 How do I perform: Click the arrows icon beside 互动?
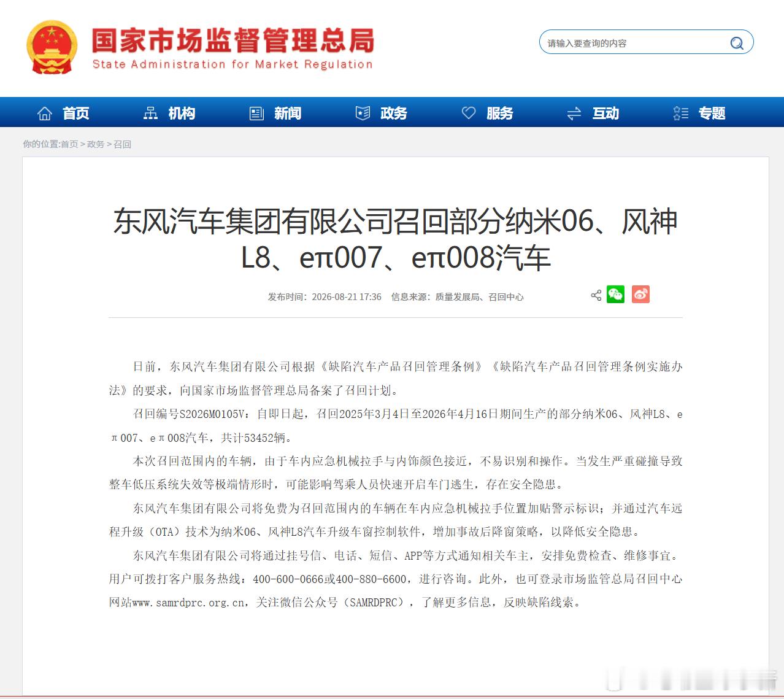pos(574,114)
